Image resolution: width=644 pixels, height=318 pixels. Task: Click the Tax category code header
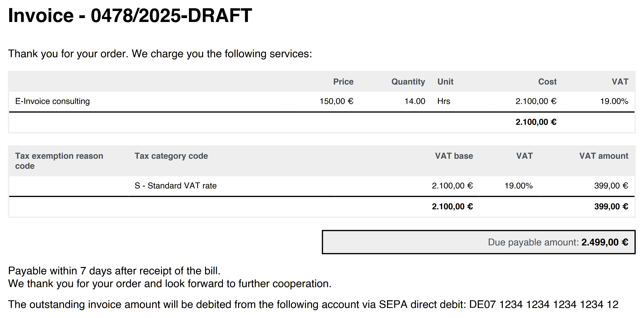coord(171,156)
